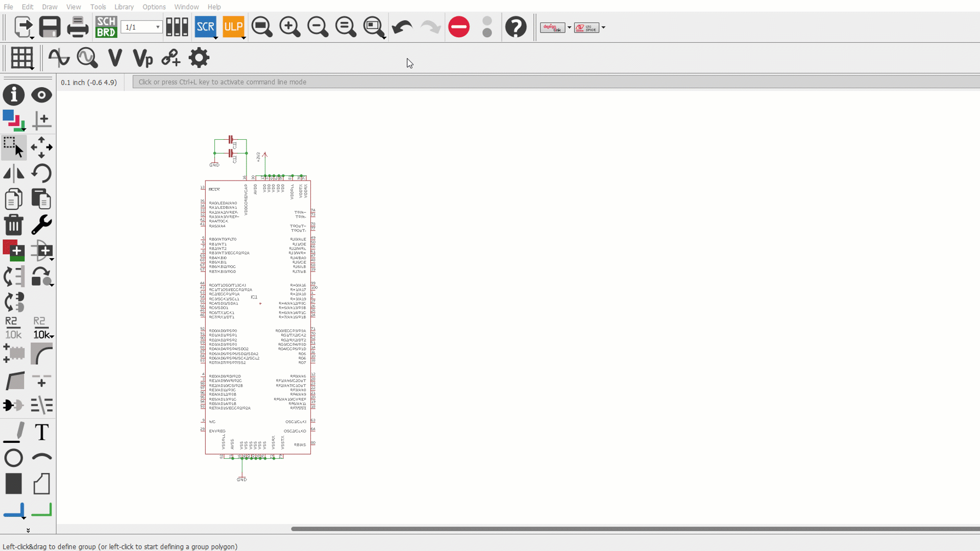This screenshot has height=551, width=980.
Task: Open the Grid settings icon
Action: [21, 58]
